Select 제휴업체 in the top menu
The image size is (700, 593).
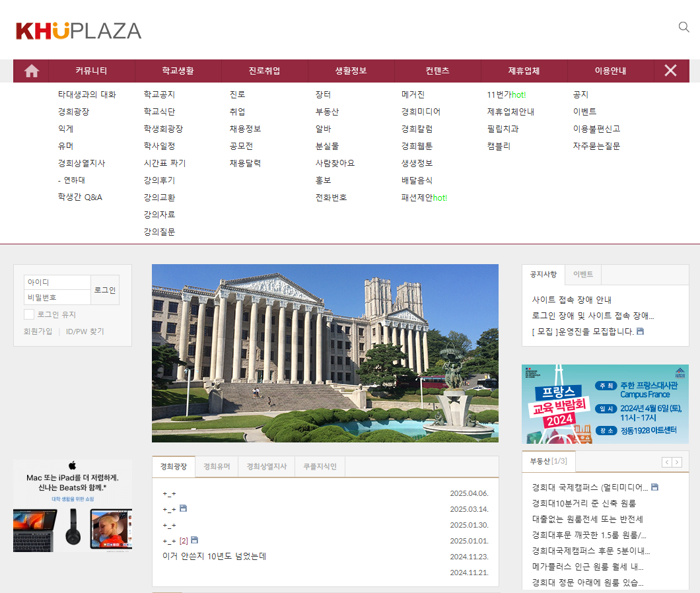point(524,70)
